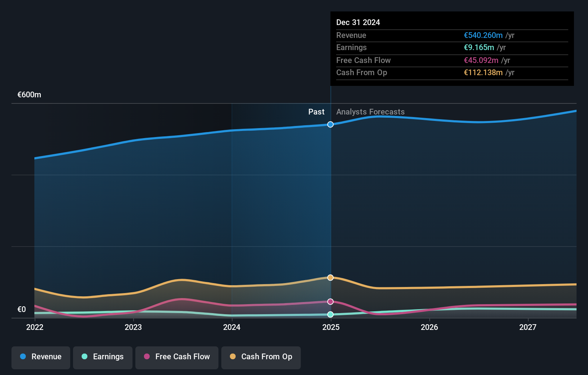Open the Free Cash Flow legend item
This screenshot has height=375, width=588.
pos(177,357)
